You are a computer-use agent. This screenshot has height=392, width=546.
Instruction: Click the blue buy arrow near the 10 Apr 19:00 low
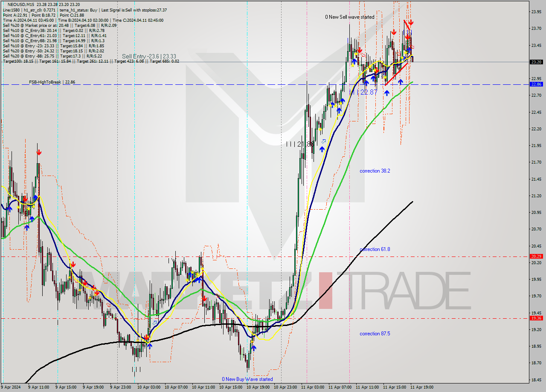coord(254,348)
